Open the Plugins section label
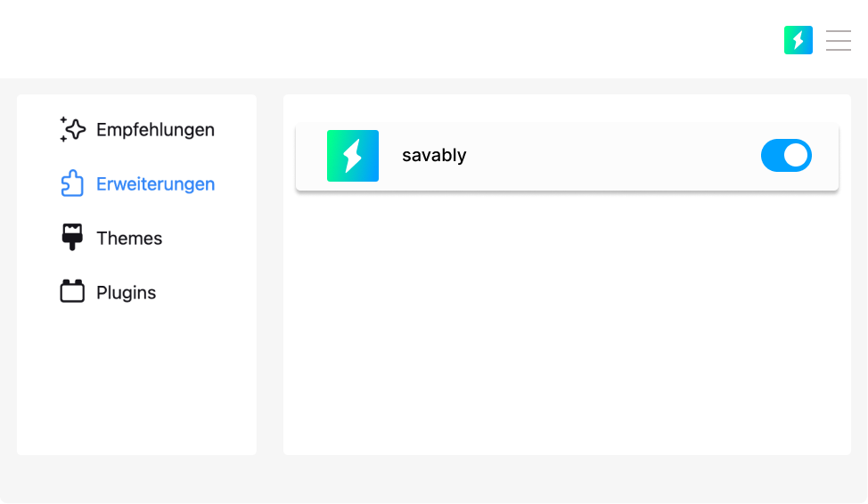Screen dimensions: 868x504 tap(127, 293)
